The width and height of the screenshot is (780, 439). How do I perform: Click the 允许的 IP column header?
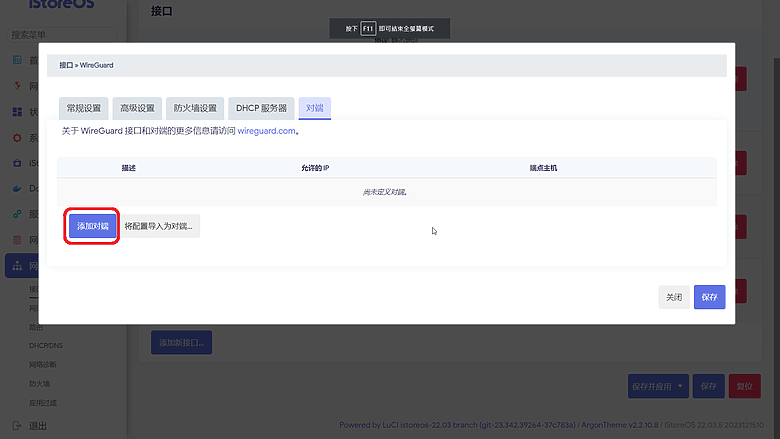(315, 168)
